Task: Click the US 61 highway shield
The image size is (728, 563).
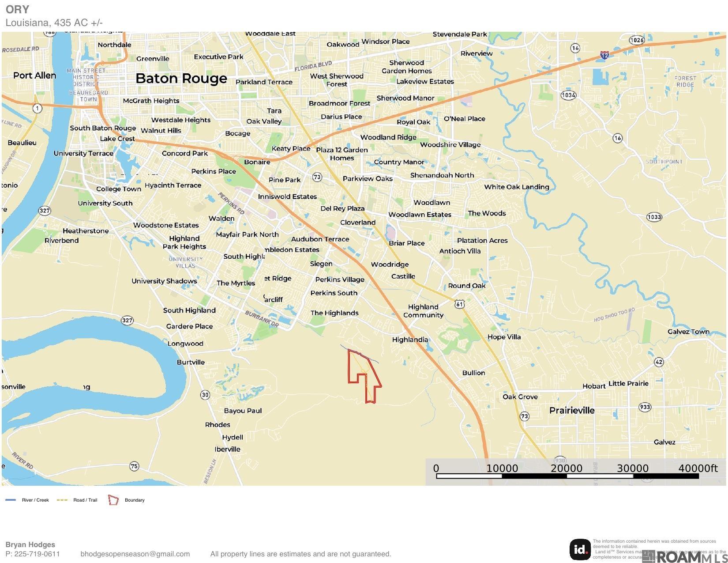Action: pos(460,304)
